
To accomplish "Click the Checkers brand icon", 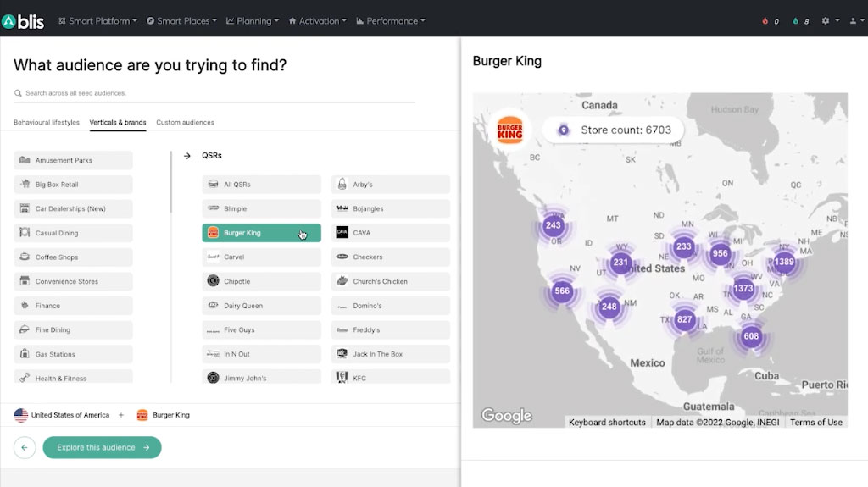I will 342,257.
